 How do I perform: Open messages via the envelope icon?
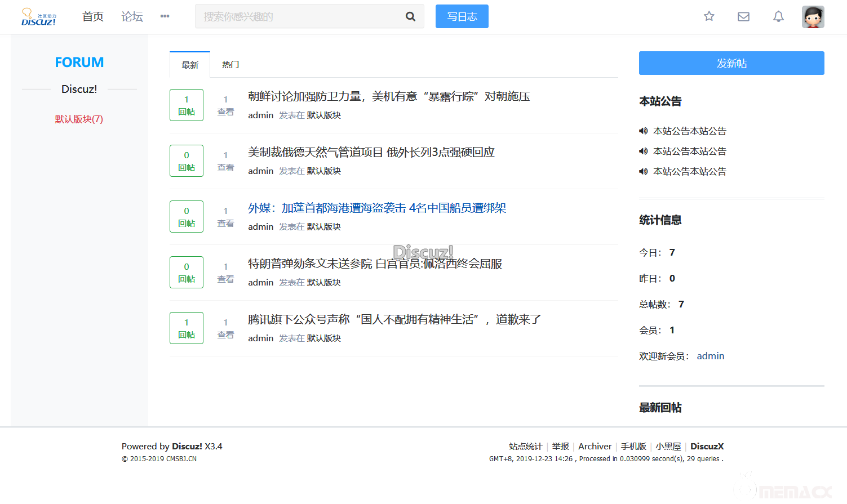(743, 17)
